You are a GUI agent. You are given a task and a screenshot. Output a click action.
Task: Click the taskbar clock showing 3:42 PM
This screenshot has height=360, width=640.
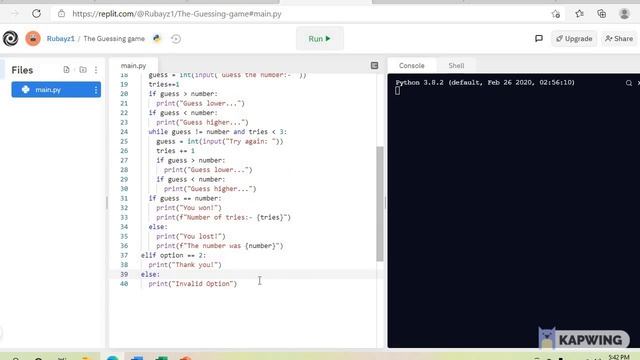pos(619,357)
